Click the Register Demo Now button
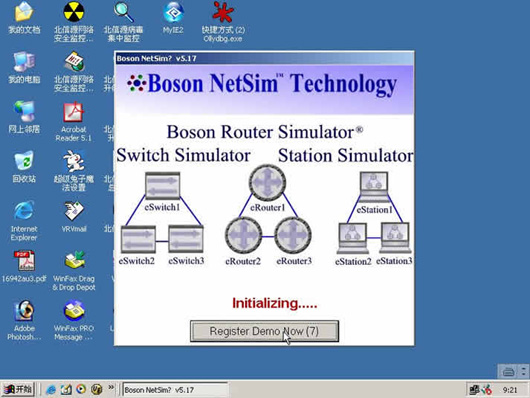530x398 pixels. [x=264, y=331]
